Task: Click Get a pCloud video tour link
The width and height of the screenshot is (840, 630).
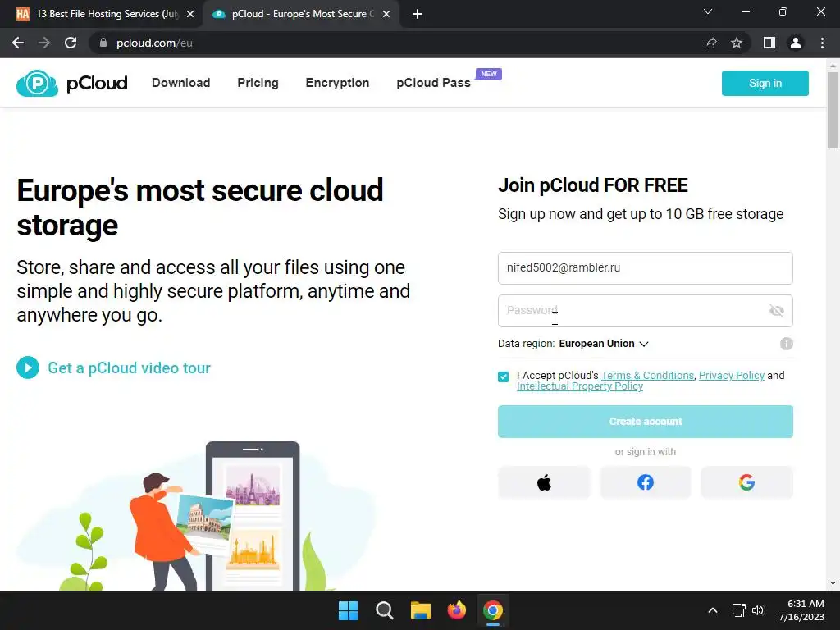Action: (129, 368)
